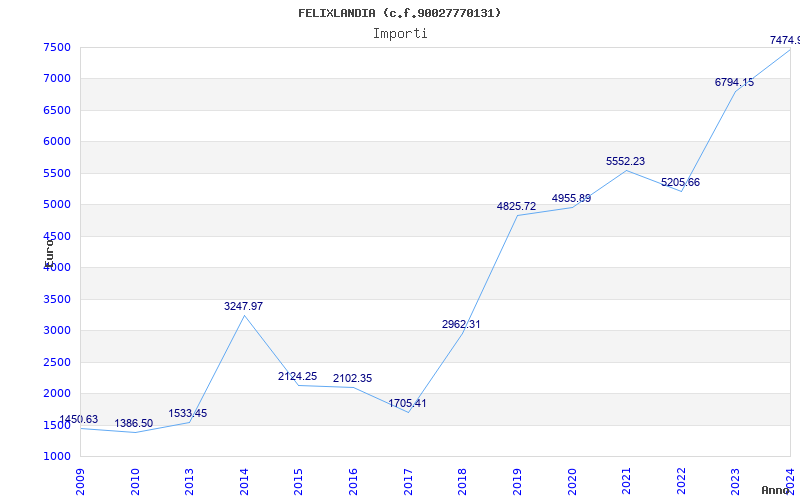Click the 7500 y-axis tick label
This screenshot has width=800, height=500.
tap(57, 47)
